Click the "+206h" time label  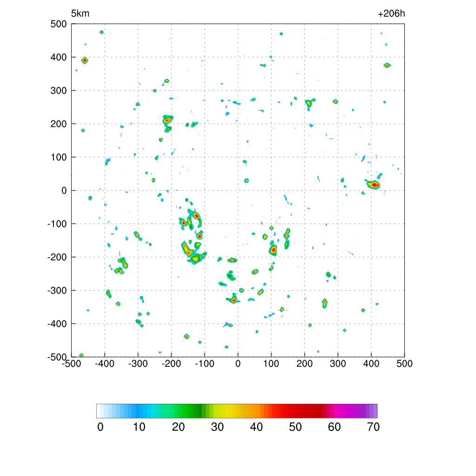(x=391, y=13)
